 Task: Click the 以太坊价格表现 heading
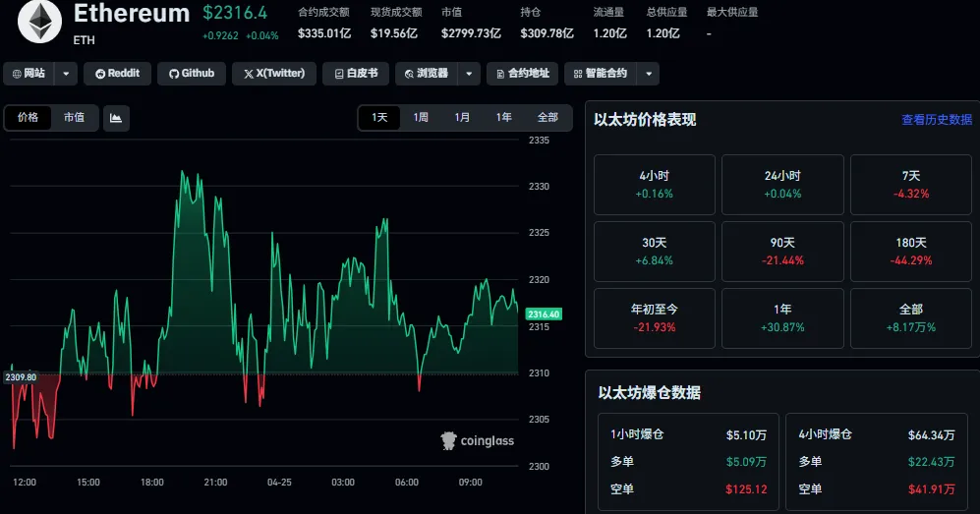point(645,120)
